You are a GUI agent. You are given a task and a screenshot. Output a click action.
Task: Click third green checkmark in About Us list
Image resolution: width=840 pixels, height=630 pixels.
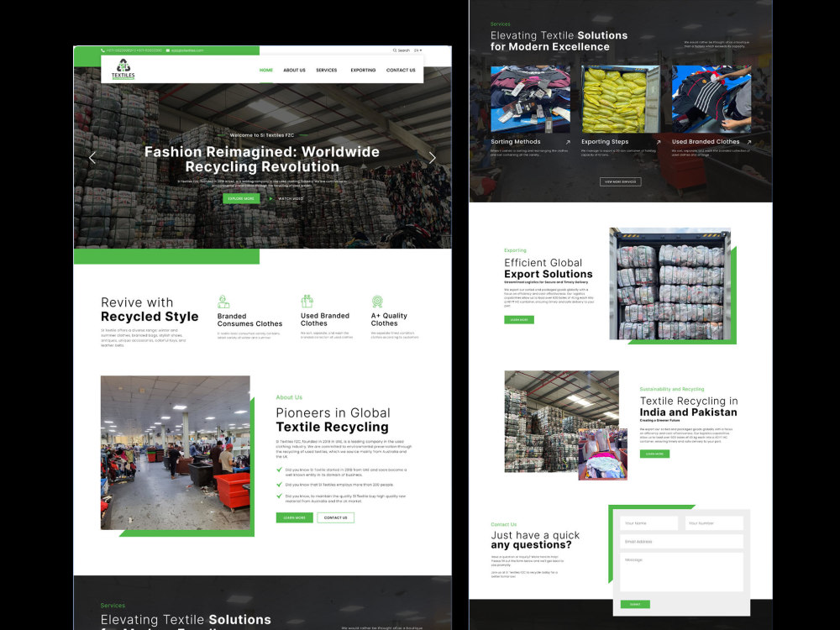pos(279,496)
